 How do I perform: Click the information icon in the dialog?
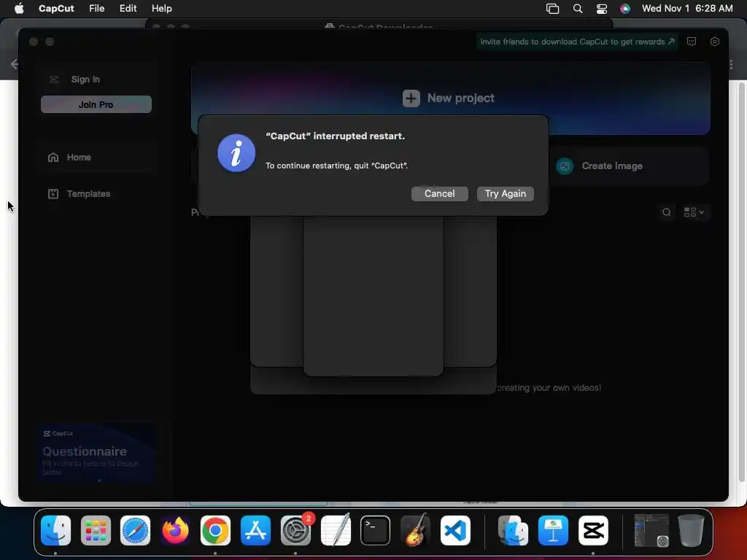(x=236, y=153)
